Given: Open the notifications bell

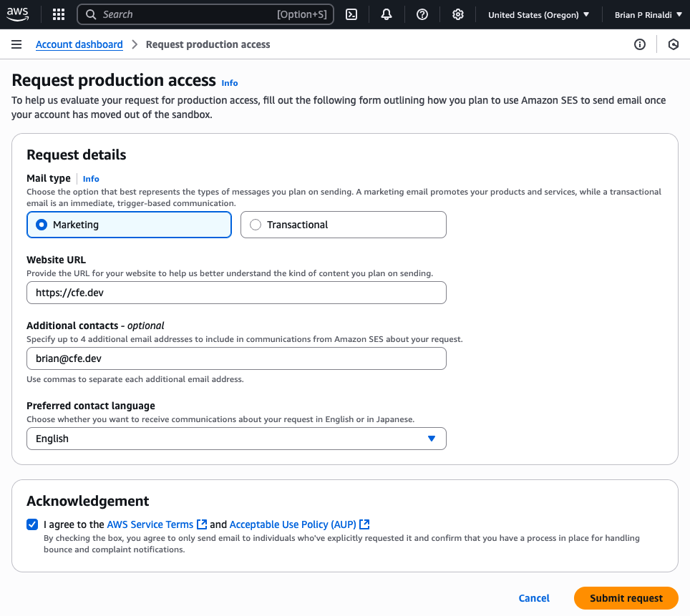Looking at the screenshot, I should (387, 14).
